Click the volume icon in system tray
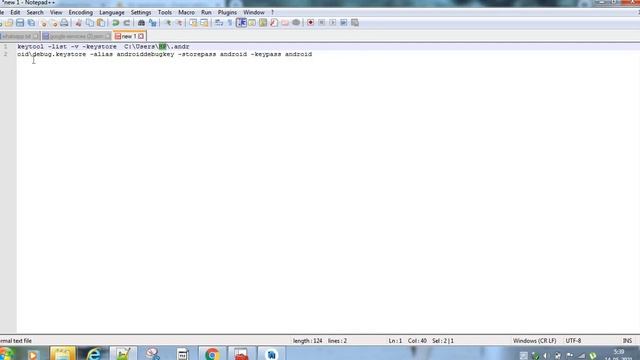The width and height of the screenshot is (640, 360). tap(546, 356)
